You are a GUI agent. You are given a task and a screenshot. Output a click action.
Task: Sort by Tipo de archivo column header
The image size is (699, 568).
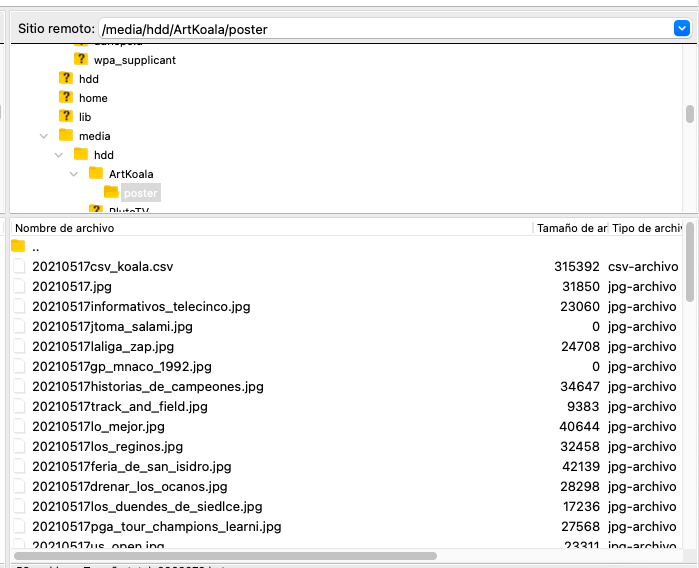(645, 228)
